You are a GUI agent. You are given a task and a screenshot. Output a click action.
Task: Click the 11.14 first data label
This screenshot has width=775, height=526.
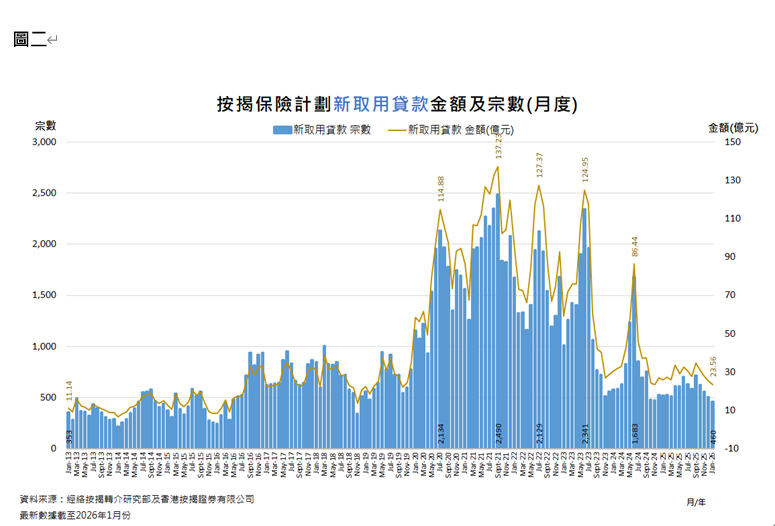[x=69, y=390]
